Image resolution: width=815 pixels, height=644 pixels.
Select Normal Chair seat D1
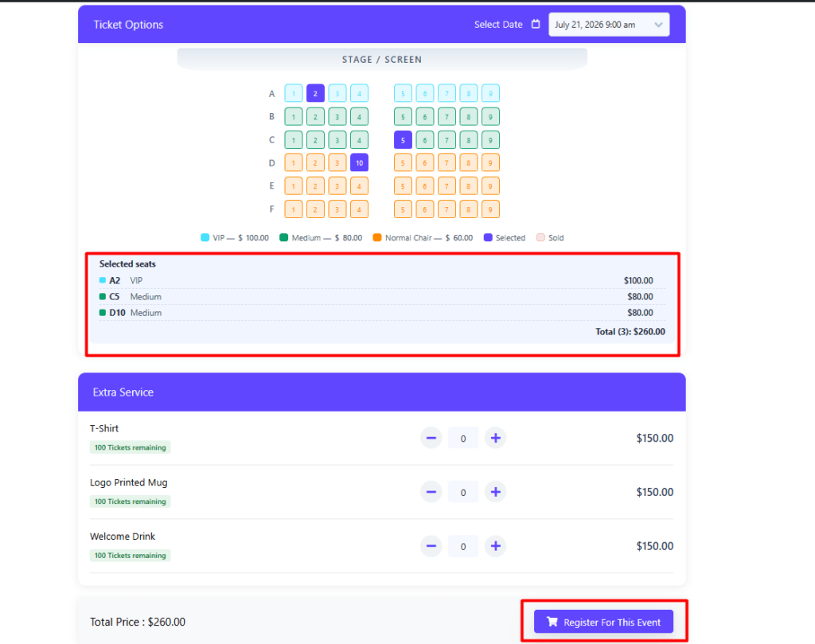tap(294, 162)
